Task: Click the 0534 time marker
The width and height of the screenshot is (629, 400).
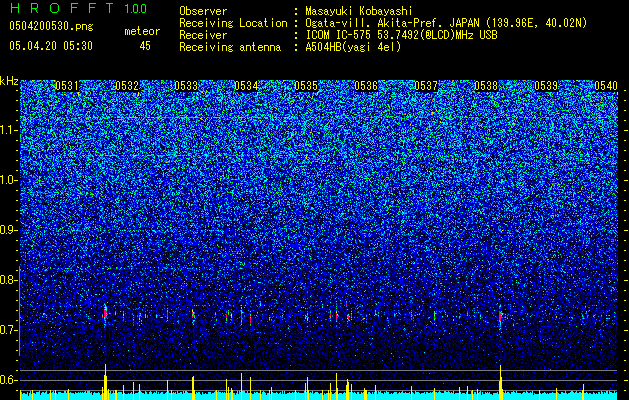Action: [246, 86]
